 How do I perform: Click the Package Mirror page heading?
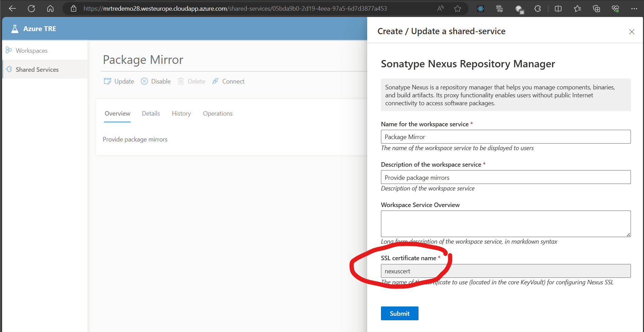click(143, 60)
